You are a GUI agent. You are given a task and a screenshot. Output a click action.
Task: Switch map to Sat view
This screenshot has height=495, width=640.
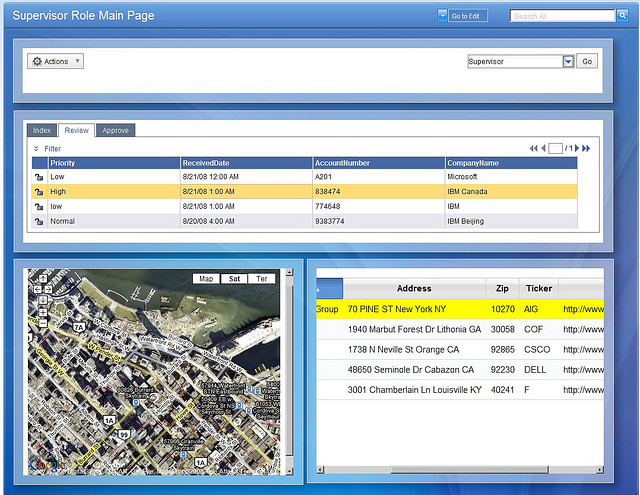(234, 279)
